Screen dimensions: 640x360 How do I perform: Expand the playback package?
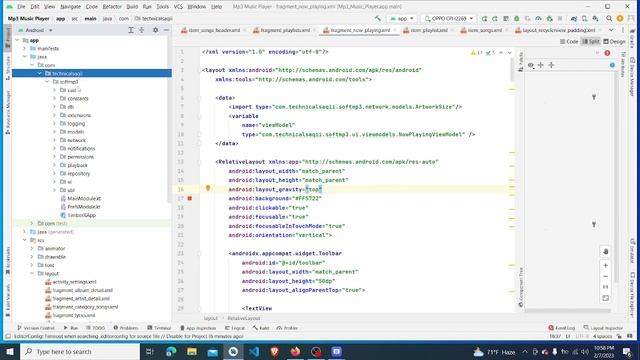tap(54, 165)
